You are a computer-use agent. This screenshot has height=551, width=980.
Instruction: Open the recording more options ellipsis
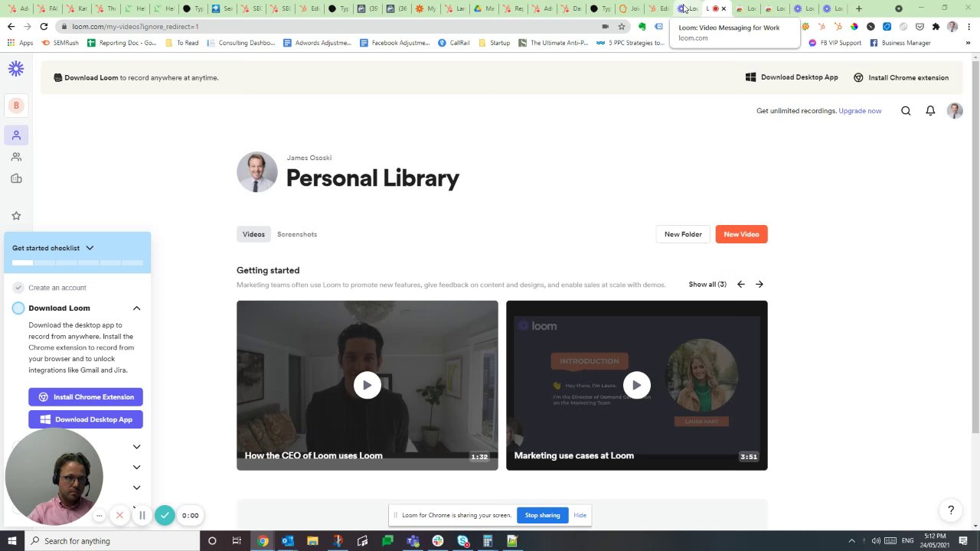(x=99, y=516)
